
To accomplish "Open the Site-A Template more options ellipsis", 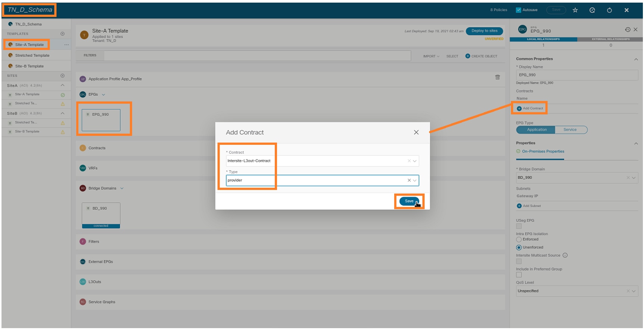I will [66, 45].
